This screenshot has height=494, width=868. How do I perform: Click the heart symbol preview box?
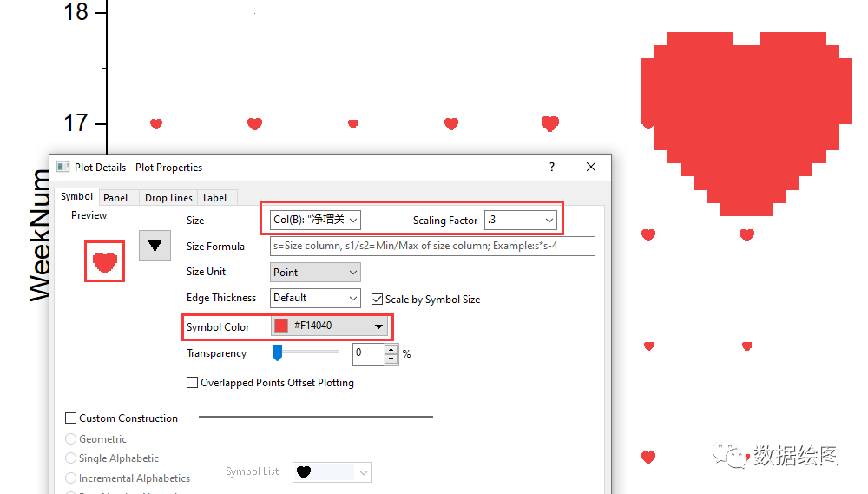[x=105, y=261]
